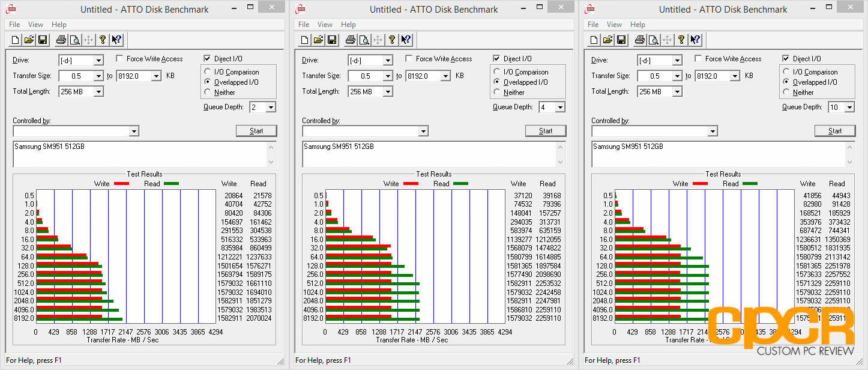
Task: Click Print Preview icon in Queue Depth 10 window
Action: pos(653,40)
